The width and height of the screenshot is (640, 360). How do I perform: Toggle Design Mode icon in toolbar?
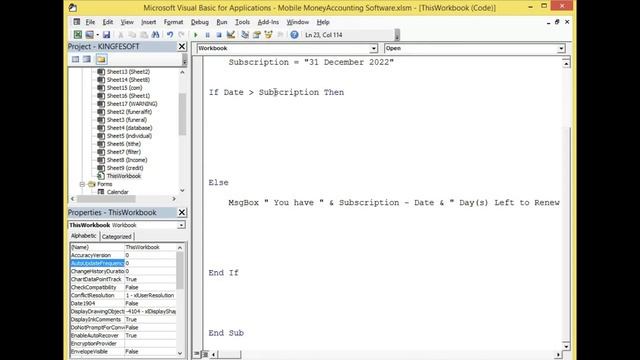231,35
